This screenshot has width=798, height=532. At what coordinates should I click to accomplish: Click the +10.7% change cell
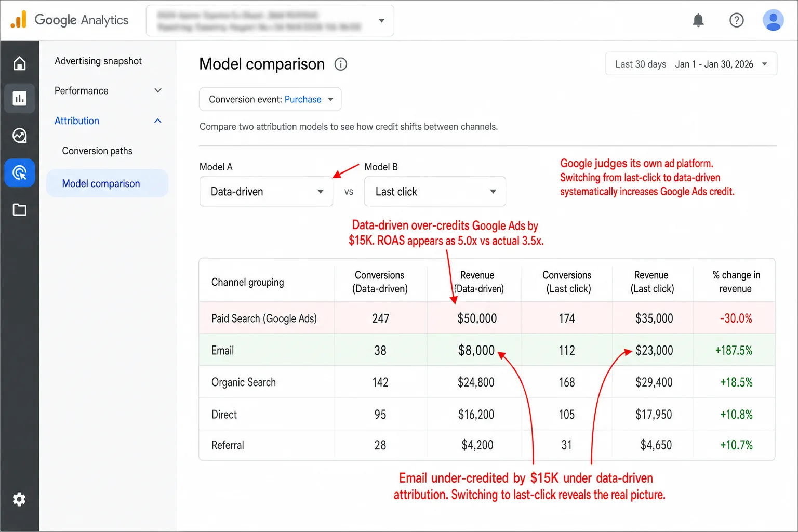tap(736, 445)
